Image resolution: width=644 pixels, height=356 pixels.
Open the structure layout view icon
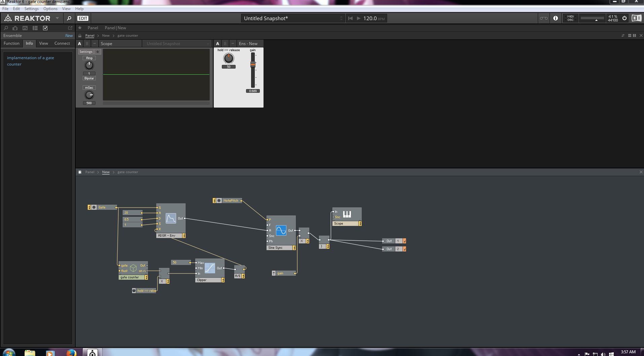click(35, 28)
